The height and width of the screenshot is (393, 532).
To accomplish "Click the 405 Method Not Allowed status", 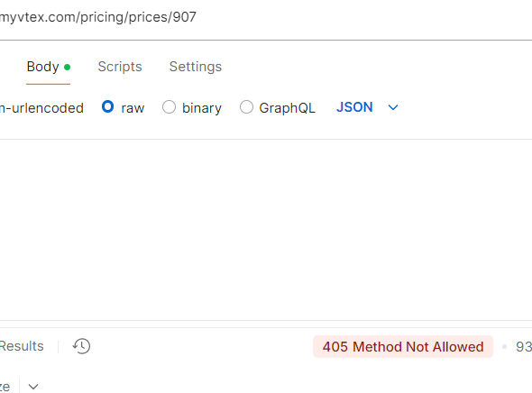I will tap(403, 346).
